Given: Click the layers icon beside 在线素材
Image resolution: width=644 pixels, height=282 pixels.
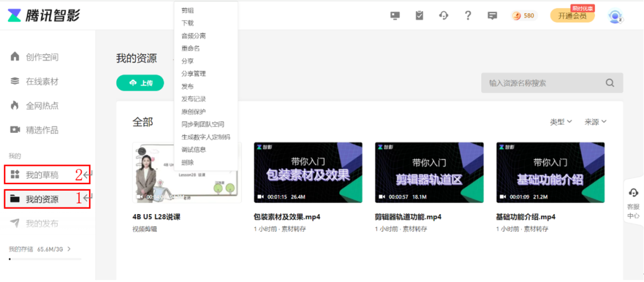Looking at the screenshot, I should point(15,81).
